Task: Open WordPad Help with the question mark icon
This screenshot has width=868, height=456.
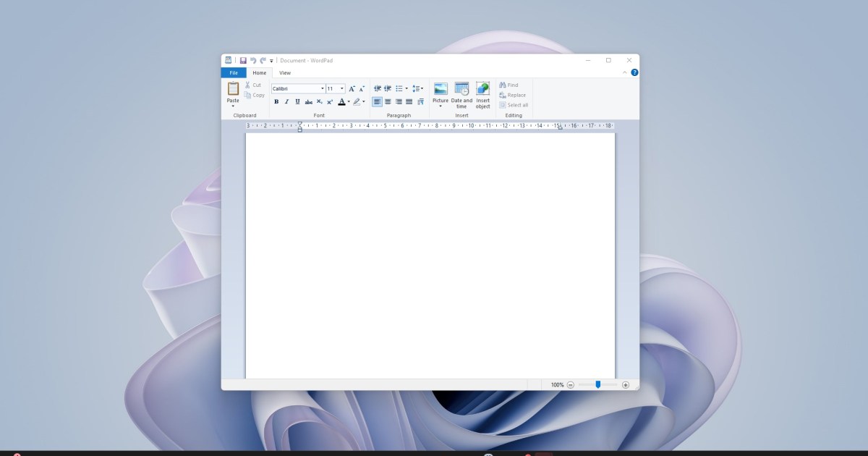Action: [x=634, y=72]
